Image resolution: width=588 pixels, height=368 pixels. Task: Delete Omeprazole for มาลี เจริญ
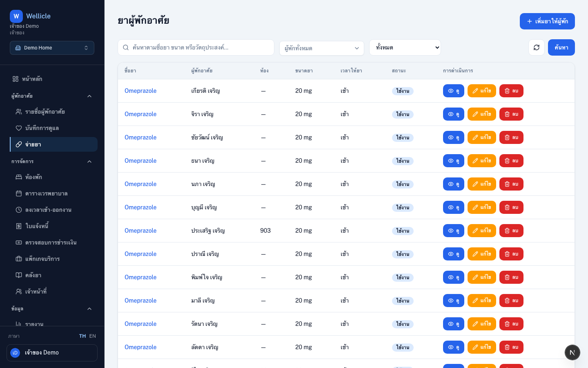(511, 301)
